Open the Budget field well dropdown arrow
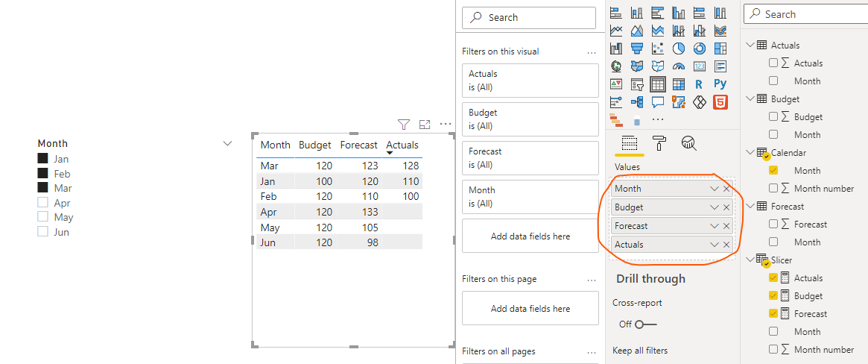 (x=714, y=207)
